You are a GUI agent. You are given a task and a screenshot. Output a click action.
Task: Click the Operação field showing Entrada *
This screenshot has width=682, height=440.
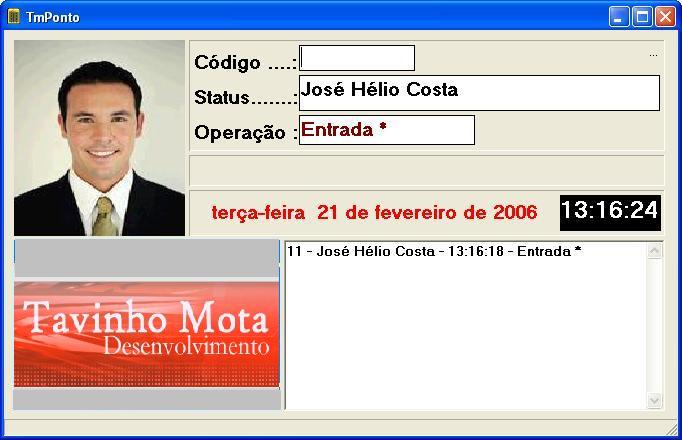387,130
